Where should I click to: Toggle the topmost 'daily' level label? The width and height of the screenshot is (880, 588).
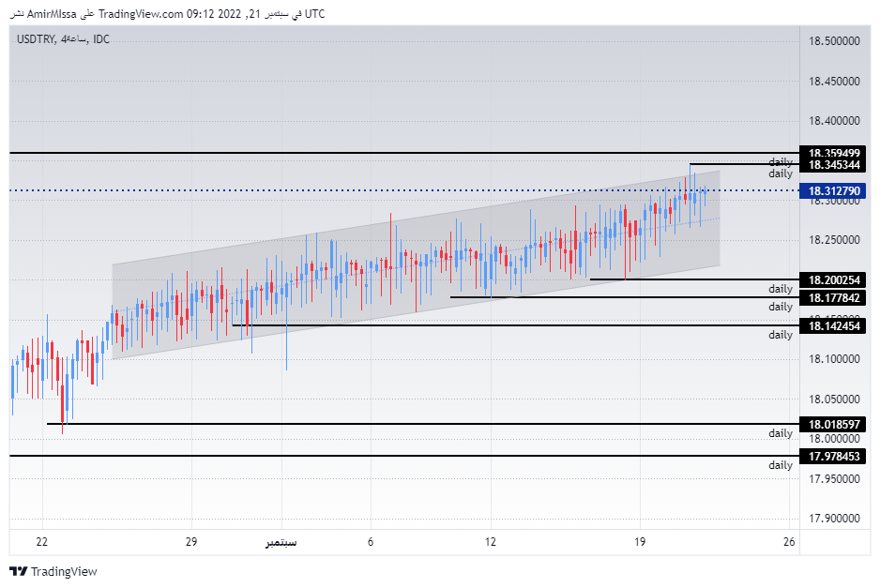click(x=780, y=161)
